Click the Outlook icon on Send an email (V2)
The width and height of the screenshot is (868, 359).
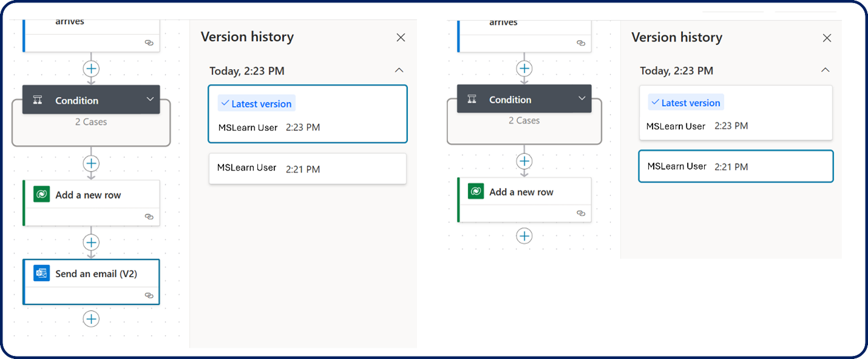[41, 273]
